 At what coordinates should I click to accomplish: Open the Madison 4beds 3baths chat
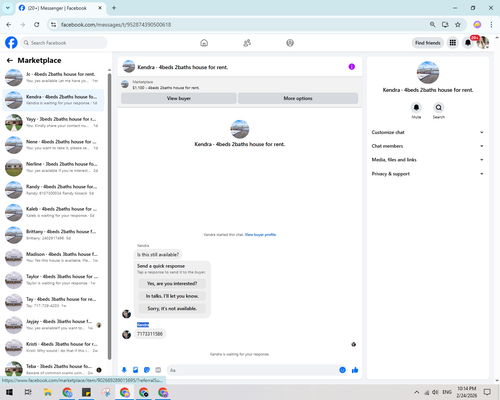coord(53,257)
